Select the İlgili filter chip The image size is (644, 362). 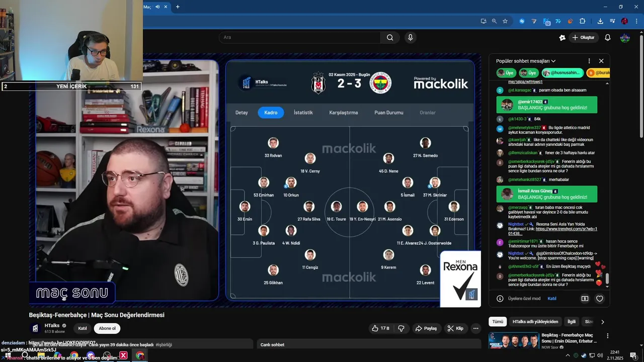[x=572, y=321]
